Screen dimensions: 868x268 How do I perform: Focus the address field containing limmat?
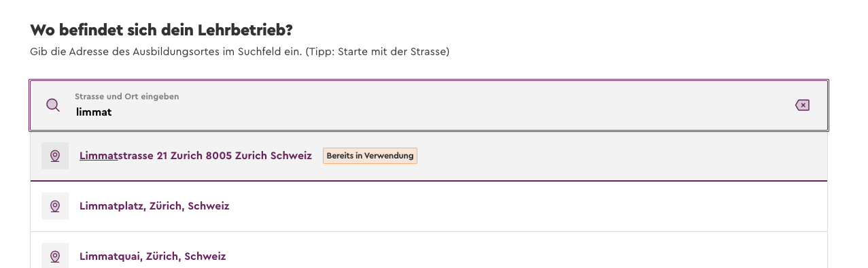pos(429,105)
